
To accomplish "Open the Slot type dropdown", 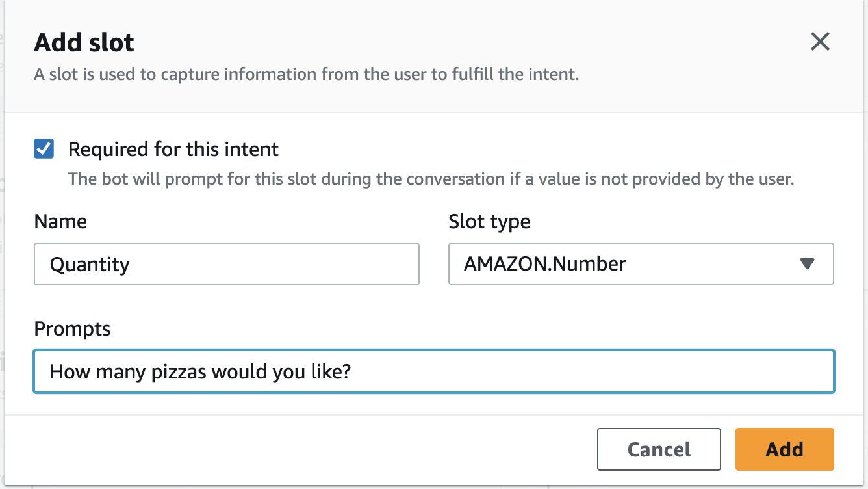I will (x=640, y=264).
